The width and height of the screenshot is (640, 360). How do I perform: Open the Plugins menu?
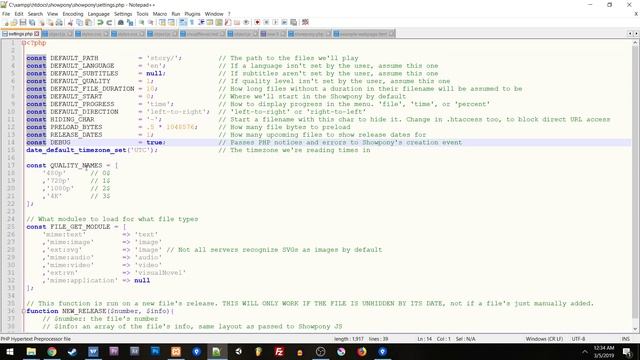point(192,14)
